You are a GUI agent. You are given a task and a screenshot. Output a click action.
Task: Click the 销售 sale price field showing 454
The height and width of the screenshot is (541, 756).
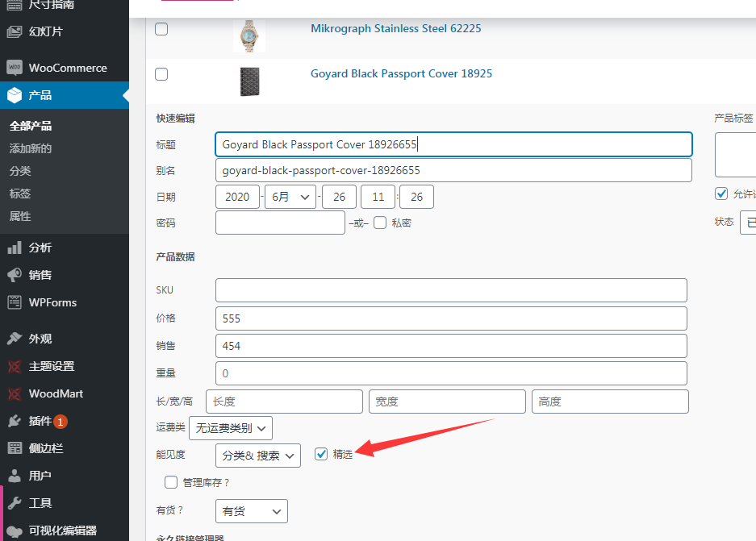coord(451,346)
